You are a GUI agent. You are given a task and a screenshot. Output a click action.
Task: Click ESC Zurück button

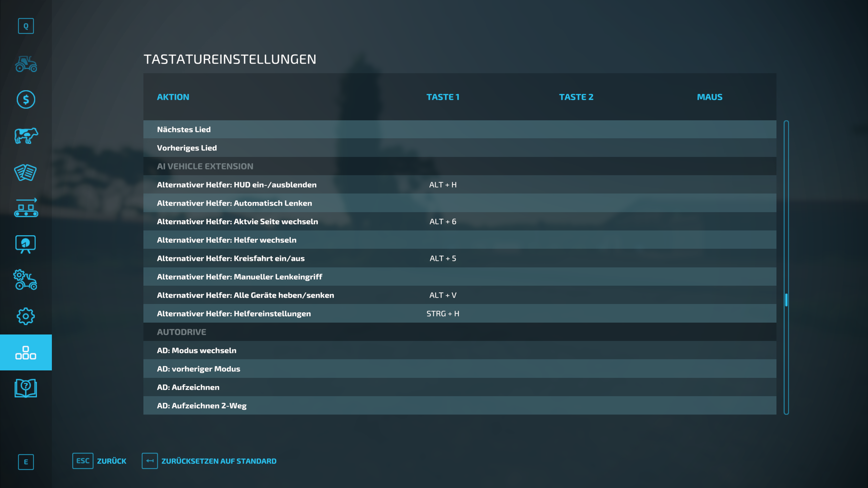coord(99,461)
